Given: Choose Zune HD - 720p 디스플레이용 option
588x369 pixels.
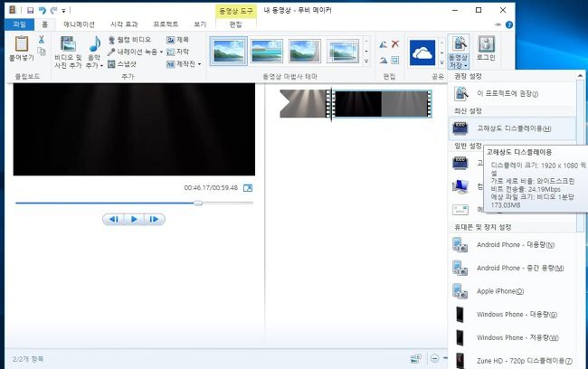Looking at the screenshot, I should pyautogui.click(x=512, y=360).
